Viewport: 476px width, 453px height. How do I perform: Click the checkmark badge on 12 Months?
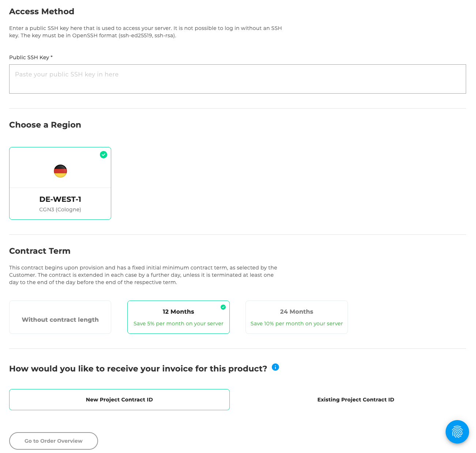pos(223,307)
